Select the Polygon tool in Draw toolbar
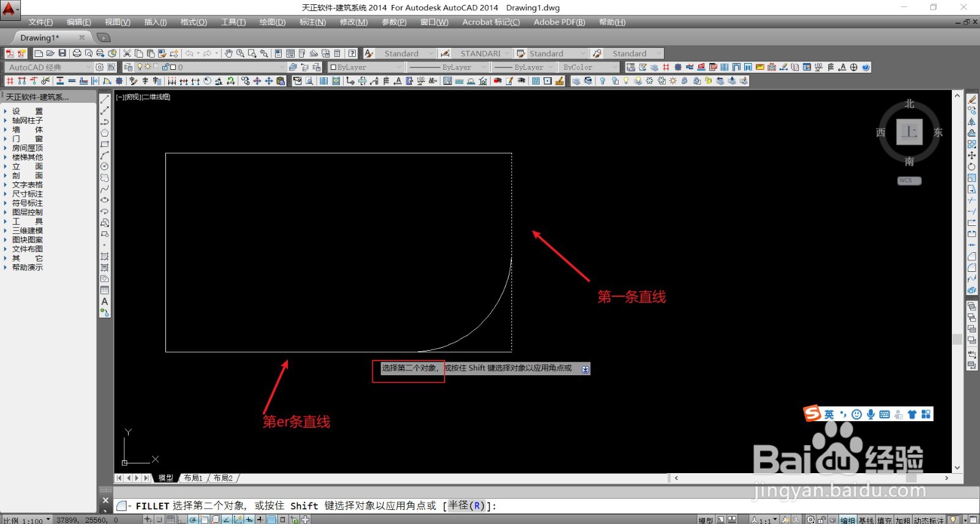The image size is (980, 524). 105,133
